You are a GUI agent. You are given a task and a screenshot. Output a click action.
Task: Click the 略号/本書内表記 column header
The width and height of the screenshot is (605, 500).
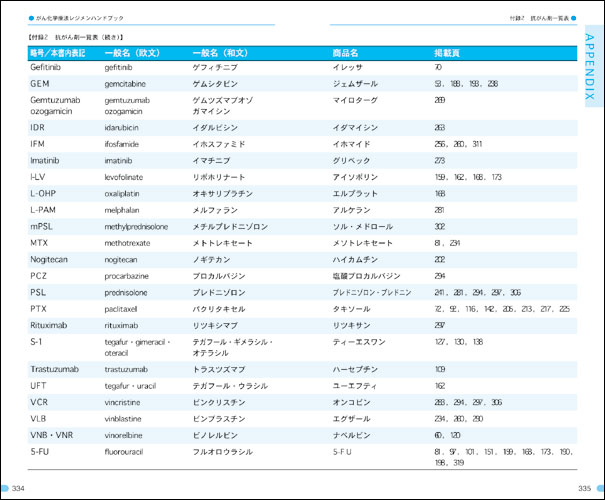pos(58,52)
